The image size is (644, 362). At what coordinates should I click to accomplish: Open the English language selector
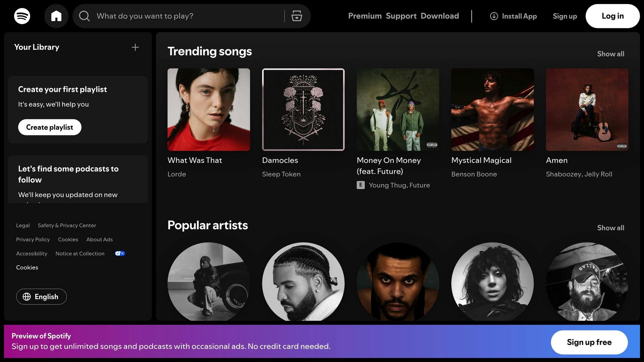[42, 297]
